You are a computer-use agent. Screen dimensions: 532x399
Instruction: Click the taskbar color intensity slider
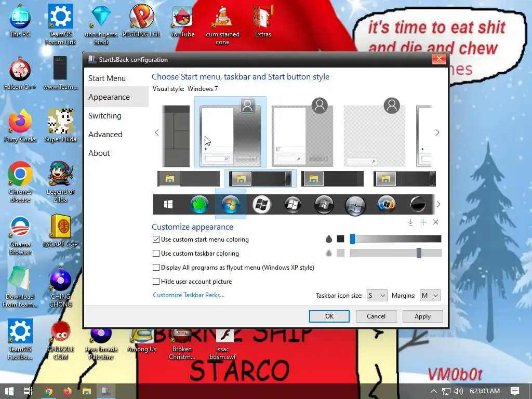coord(395,253)
